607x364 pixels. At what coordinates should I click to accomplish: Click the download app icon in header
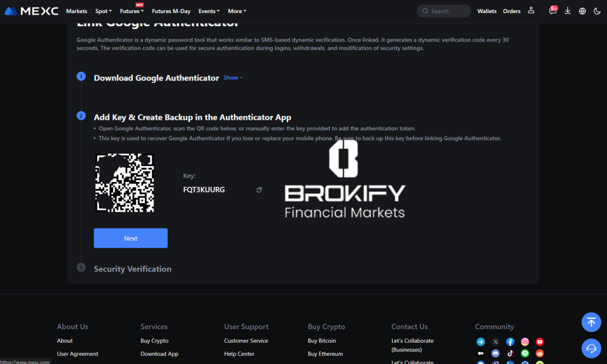click(x=568, y=11)
